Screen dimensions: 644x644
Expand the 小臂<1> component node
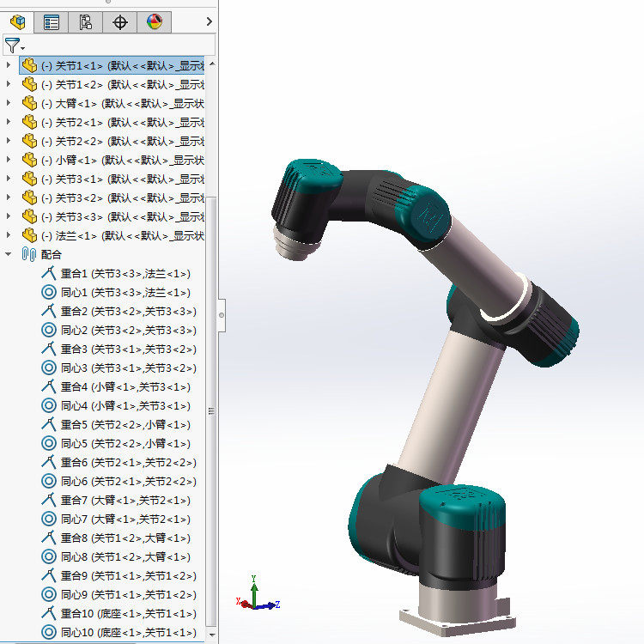point(9,160)
